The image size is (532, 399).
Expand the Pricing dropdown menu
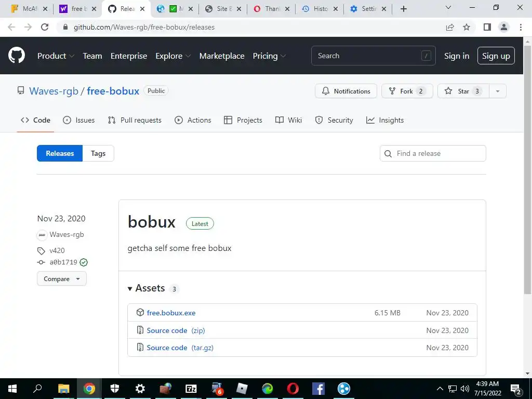269,56
